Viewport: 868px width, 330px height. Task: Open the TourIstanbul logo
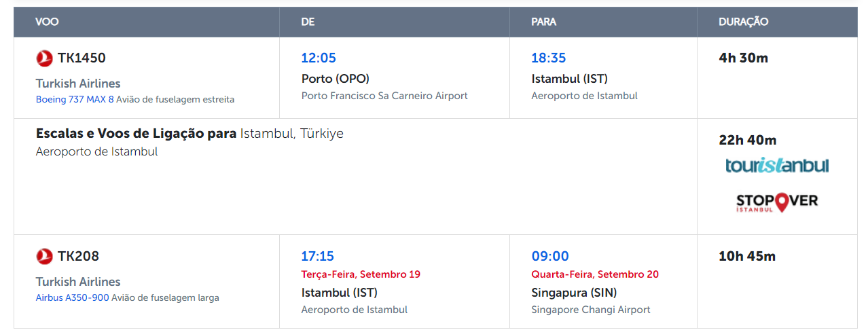[x=777, y=166]
